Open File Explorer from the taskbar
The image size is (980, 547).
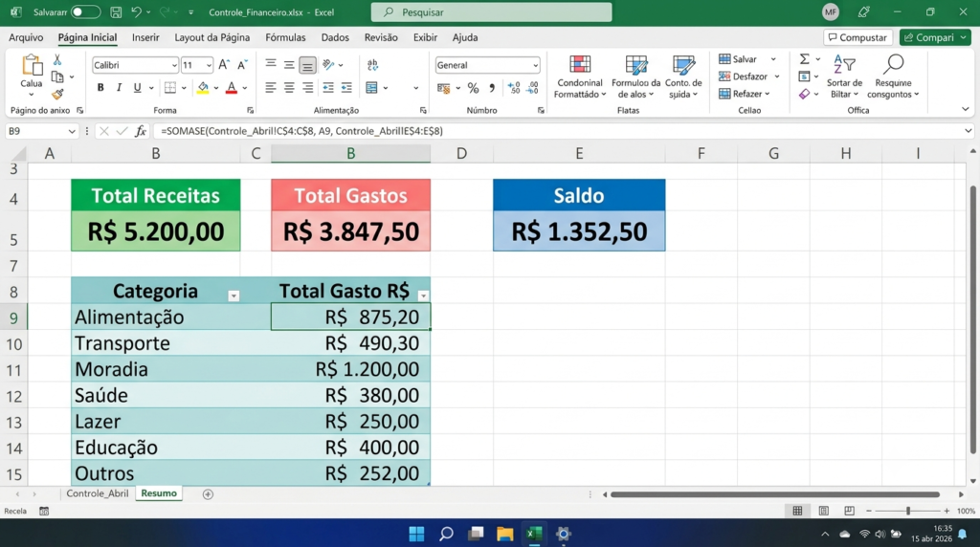[505, 534]
